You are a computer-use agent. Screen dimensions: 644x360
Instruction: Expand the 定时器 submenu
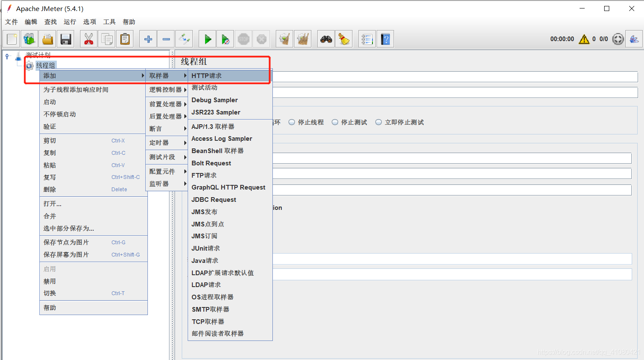[x=167, y=142]
